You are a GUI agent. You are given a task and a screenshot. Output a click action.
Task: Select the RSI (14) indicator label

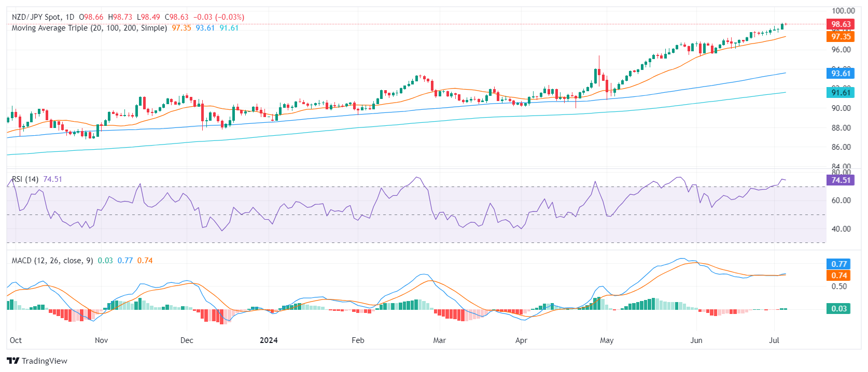(25, 179)
